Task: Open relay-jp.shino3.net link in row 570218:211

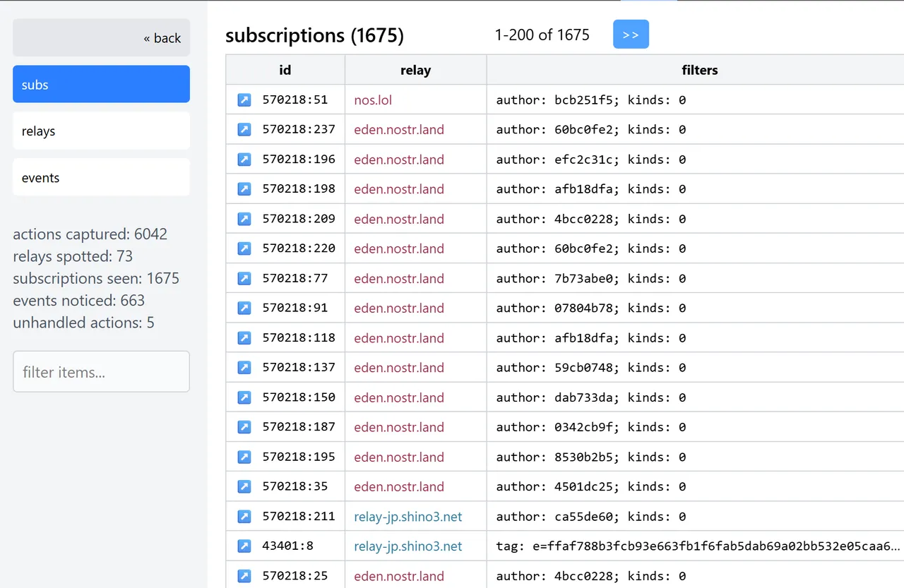Action: (408, 517)
